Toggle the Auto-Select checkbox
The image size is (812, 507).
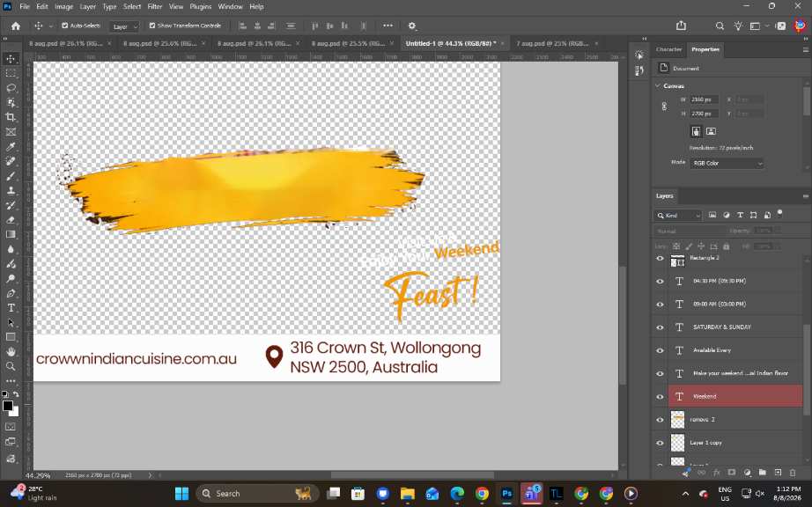tap(65, 26)
